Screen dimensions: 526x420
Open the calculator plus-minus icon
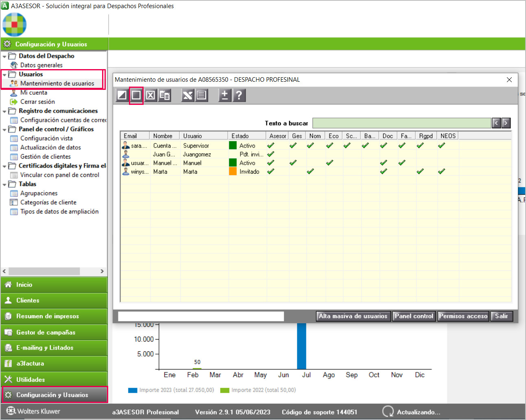225,96
